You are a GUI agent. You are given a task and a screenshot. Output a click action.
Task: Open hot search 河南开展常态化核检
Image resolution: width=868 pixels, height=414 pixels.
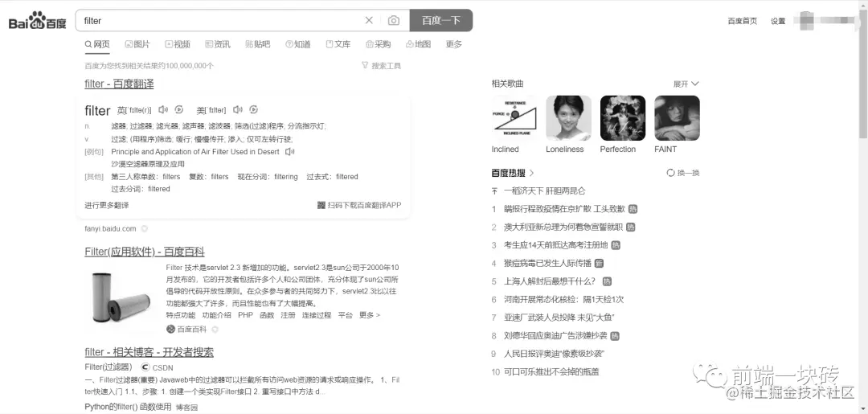click(x=563, y=299)
